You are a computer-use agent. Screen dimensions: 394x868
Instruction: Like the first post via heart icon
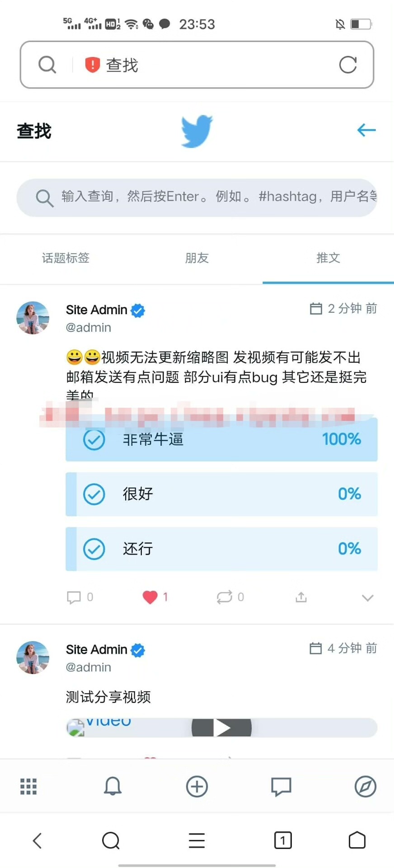[150, 597]
